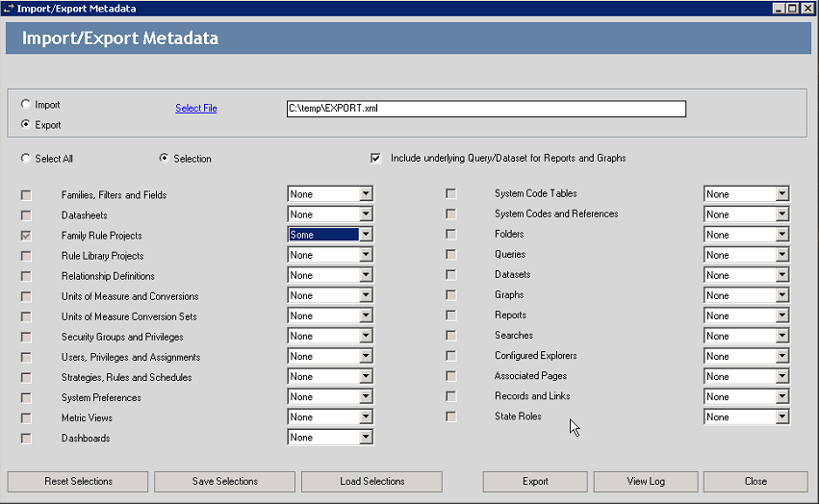Screen dimensions: 819x504
Task: Check the Associated Pages checkbox
Action: [451, 376]
